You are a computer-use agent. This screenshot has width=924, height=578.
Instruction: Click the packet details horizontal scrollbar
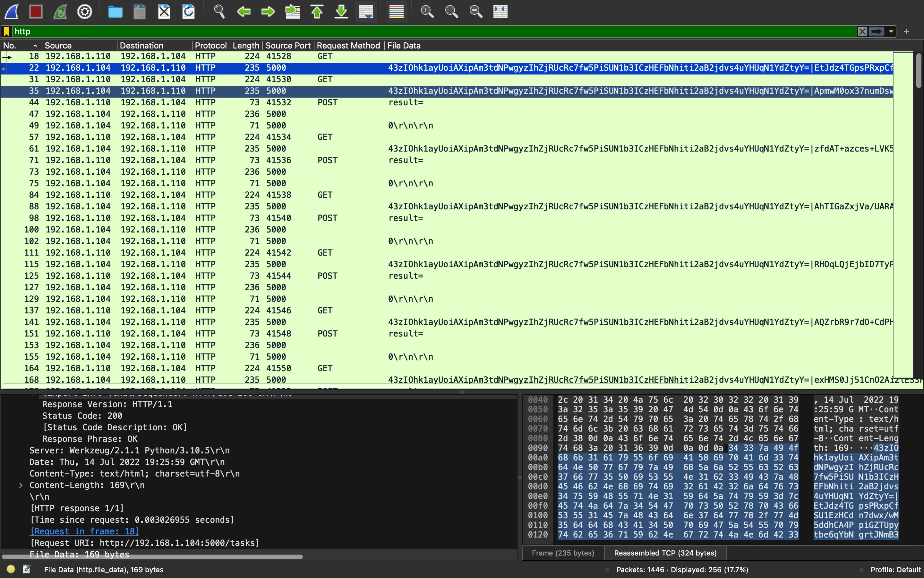click(153, 556)
